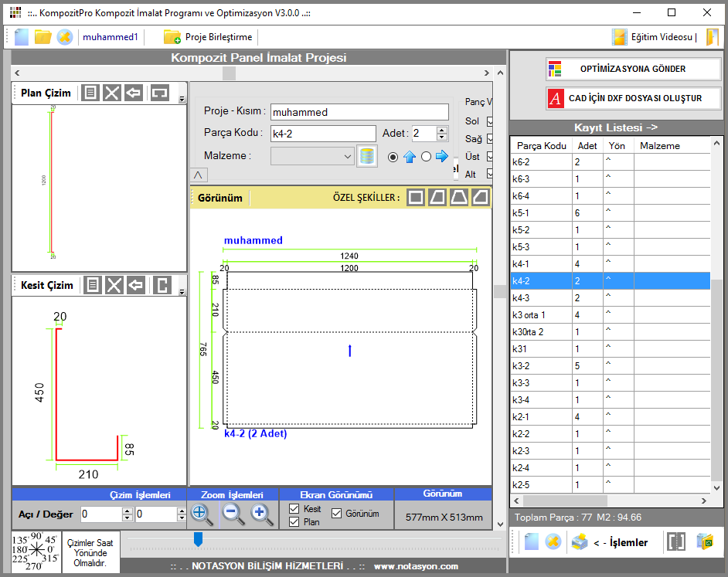Open project with the yellow folder icon
Image resolution: width=728 pixels, height=577 pixels.
[x=43, y=37]
